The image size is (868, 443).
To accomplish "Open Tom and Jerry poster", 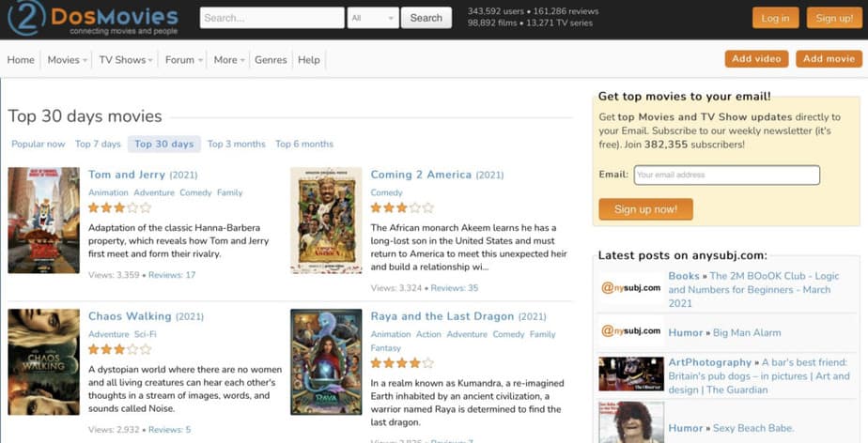I will point(44,221).
